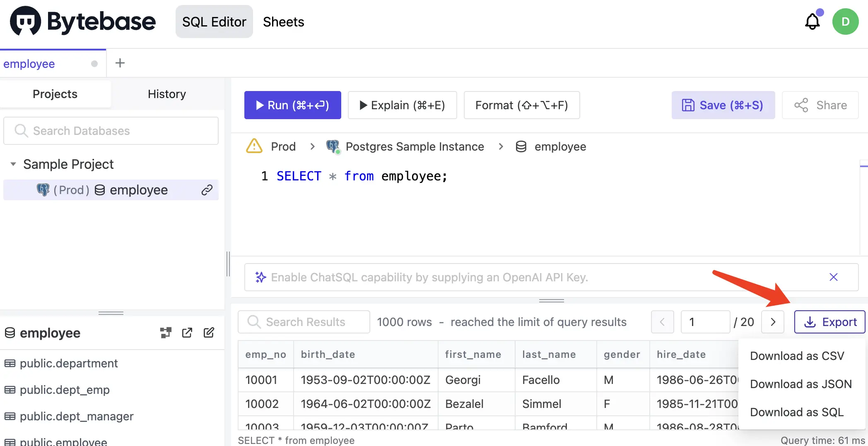
Task: Open the notifications bell
Action: pyautogui.click(x=812, y=22)
